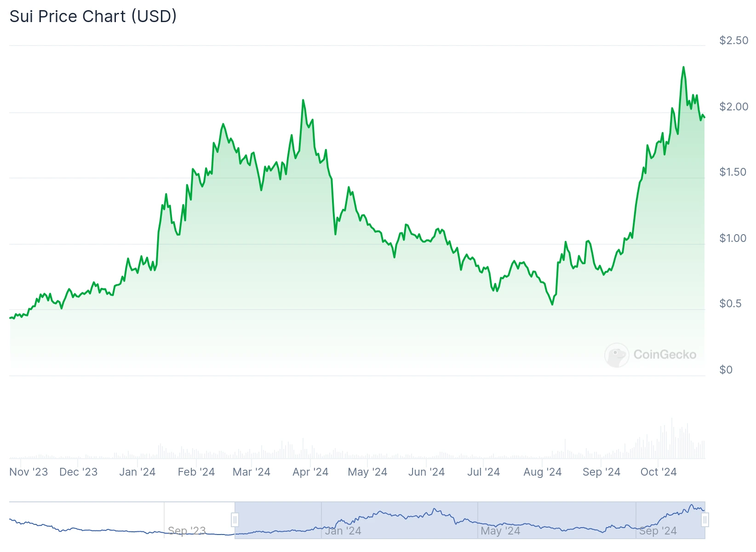The width and height of the screenshot is (756, 552).
Task: Click the CoinGecko watermark text
Action: coord(664,355)
